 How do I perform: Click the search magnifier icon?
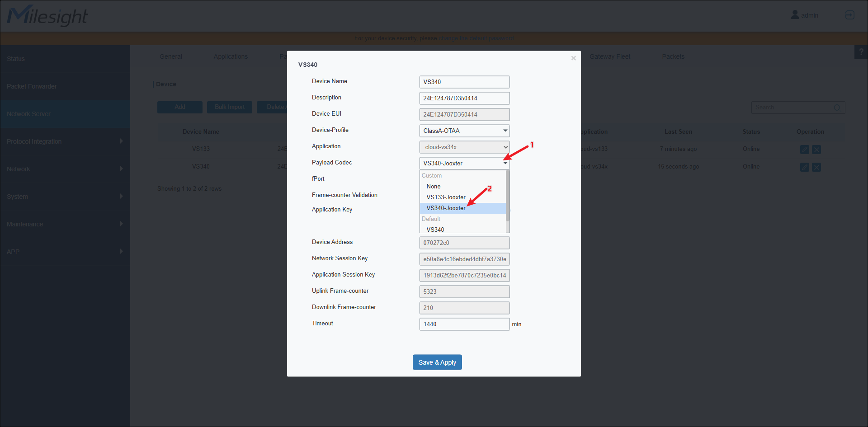pyautogui.click(x=837, y=108)
